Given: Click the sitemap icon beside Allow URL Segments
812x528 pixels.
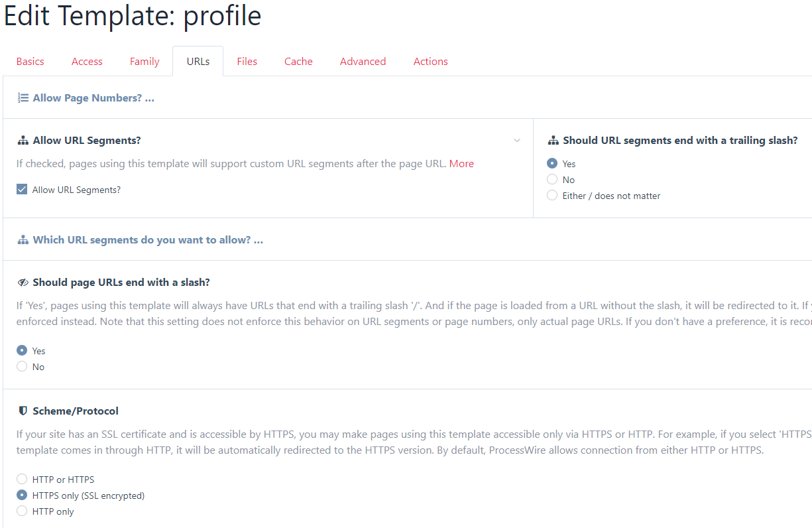Looking at the screenshot, I should click(23, 141).
